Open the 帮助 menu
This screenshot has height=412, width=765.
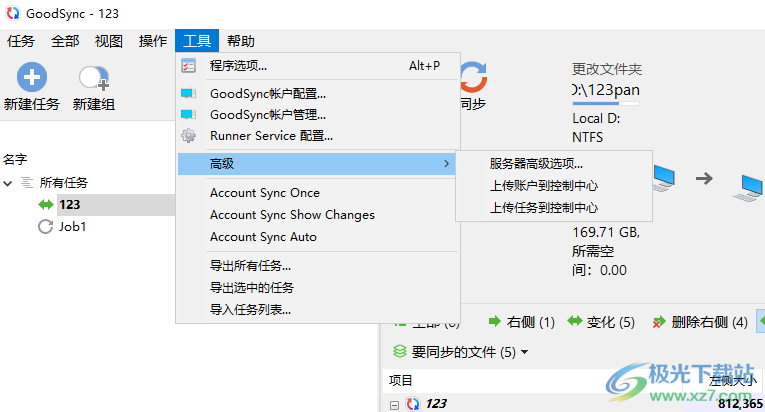241,41
